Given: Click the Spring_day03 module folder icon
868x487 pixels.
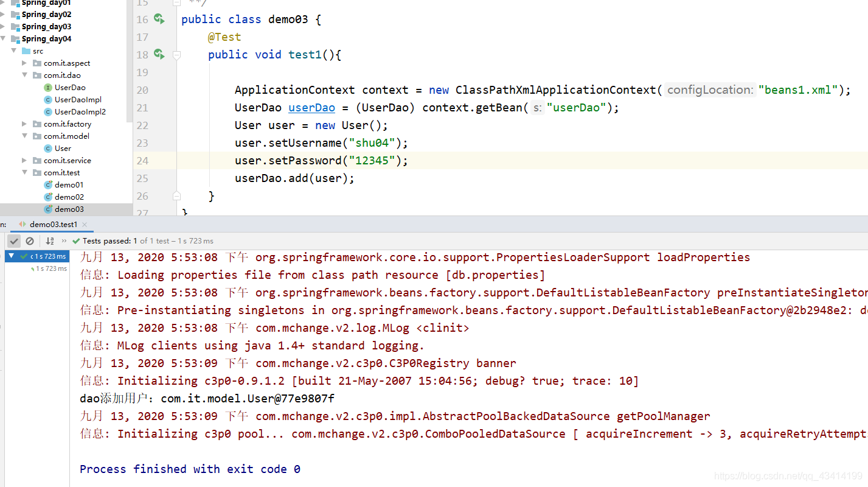Looking at the screenshot, I should coord(15,26).
